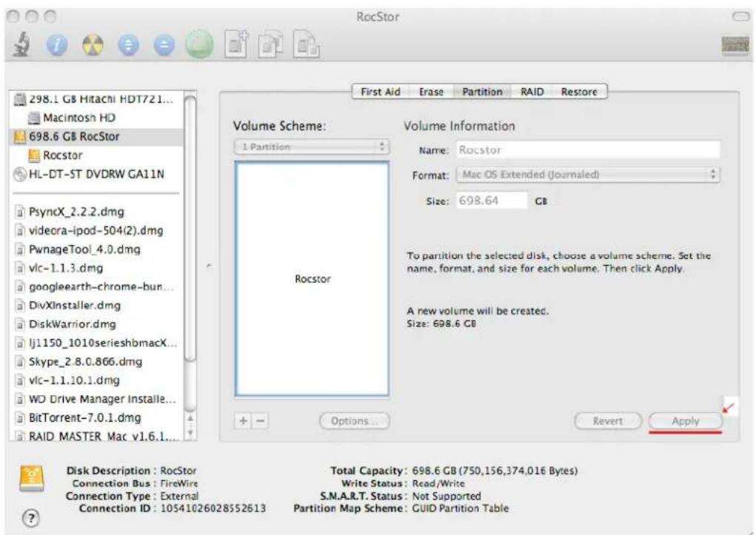
Task: Select PwnageTool_4.0.dmg image
Action: 96,249
